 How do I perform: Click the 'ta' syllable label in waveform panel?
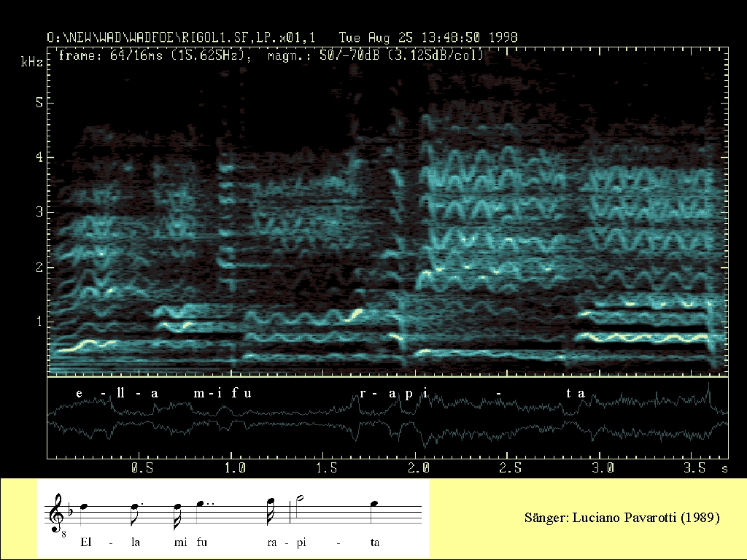pos(576,393)
